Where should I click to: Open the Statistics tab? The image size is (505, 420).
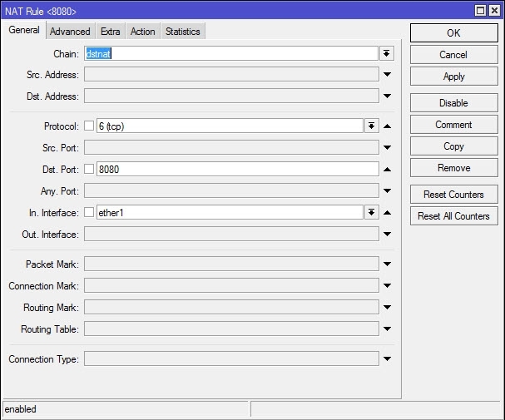point(182,32)
